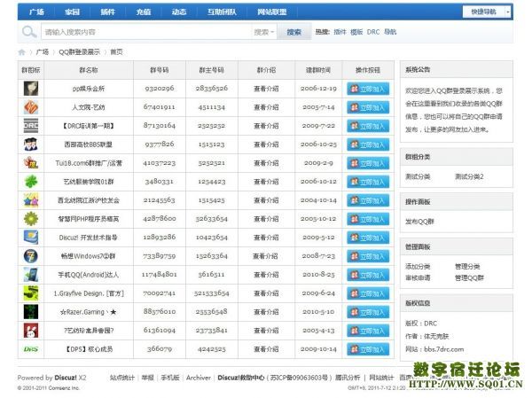Focus the search content input field

[x=146, y=32]
